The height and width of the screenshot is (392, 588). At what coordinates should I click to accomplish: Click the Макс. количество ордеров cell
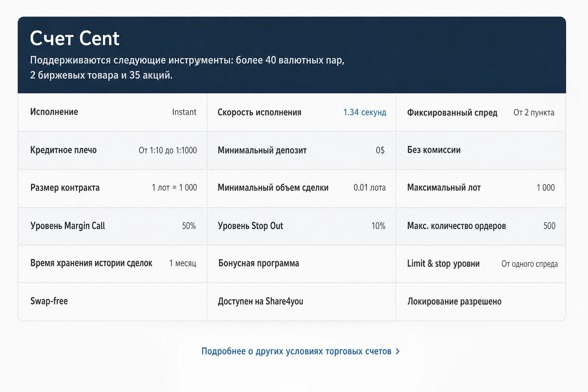pos(481,226)
